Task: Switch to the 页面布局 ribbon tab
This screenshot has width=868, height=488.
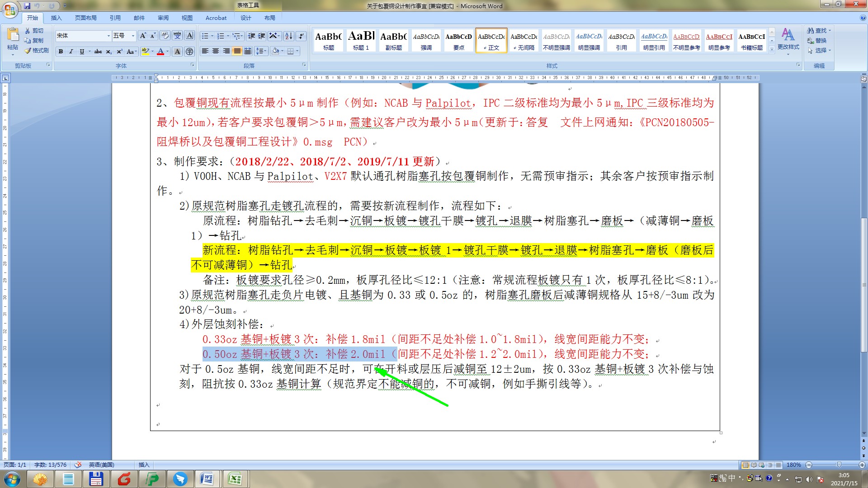Action: pyautogui.click(x=85, y=18)
